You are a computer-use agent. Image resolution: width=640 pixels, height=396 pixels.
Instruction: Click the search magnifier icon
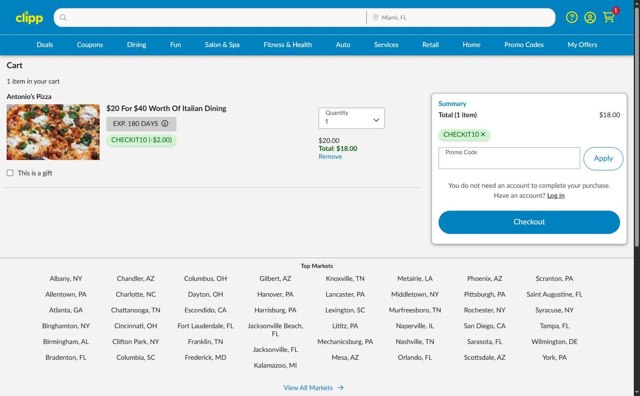pos(63,18)
